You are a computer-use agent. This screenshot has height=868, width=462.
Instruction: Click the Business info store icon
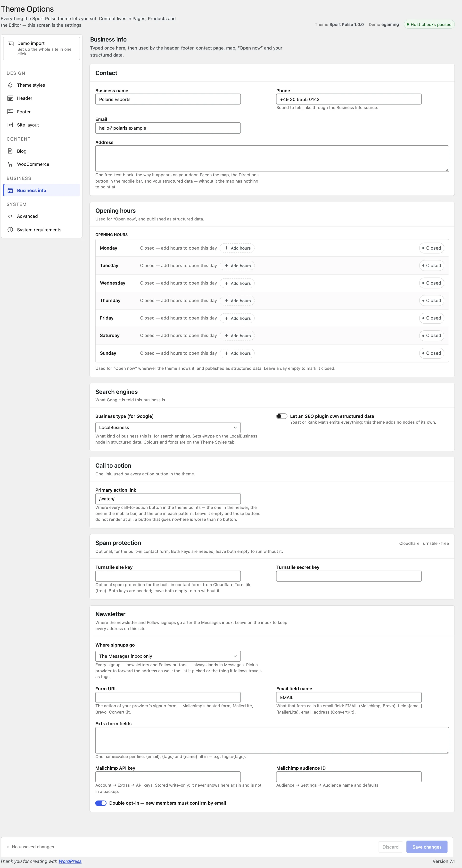(10, 190)
